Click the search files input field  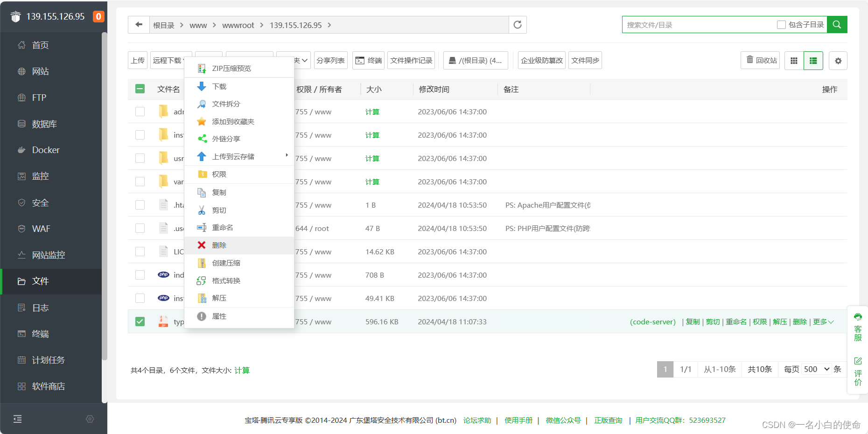click(x=698, y=25)
